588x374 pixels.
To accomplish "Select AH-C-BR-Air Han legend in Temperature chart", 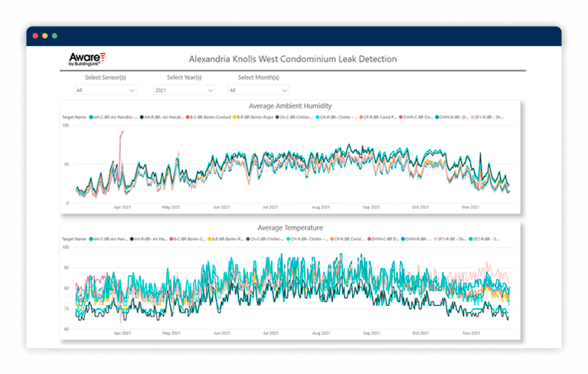I will (109, 239).
